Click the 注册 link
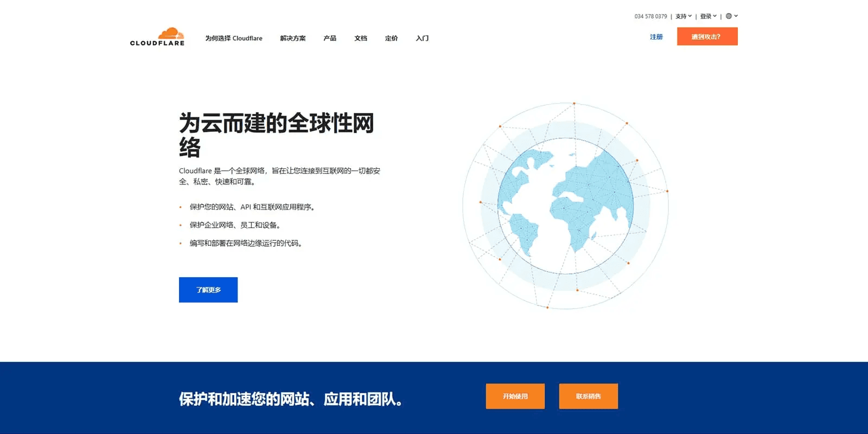This screenshot has width=868, height=434. point(656,37)
